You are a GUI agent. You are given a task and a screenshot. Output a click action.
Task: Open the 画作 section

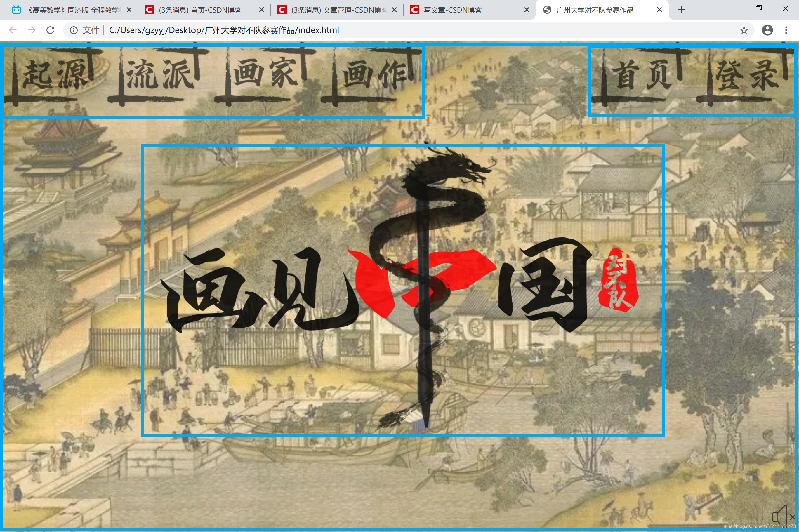[x=371, y=75]
